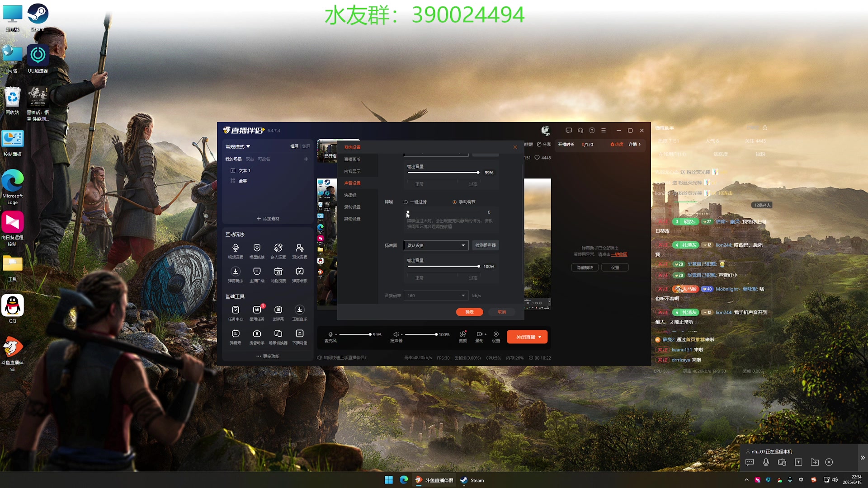Open 礼物投票 tool
The image size is (868, 488).
(x=278, y=275)
